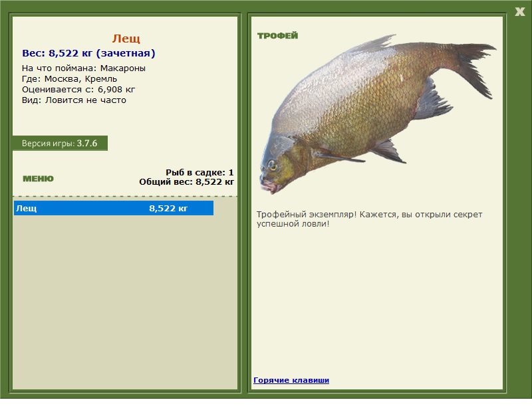The width and height of the screenshot is (532, 408).
Task: Click the Версия игры 3.7.6 label
Action: [59, 144]
